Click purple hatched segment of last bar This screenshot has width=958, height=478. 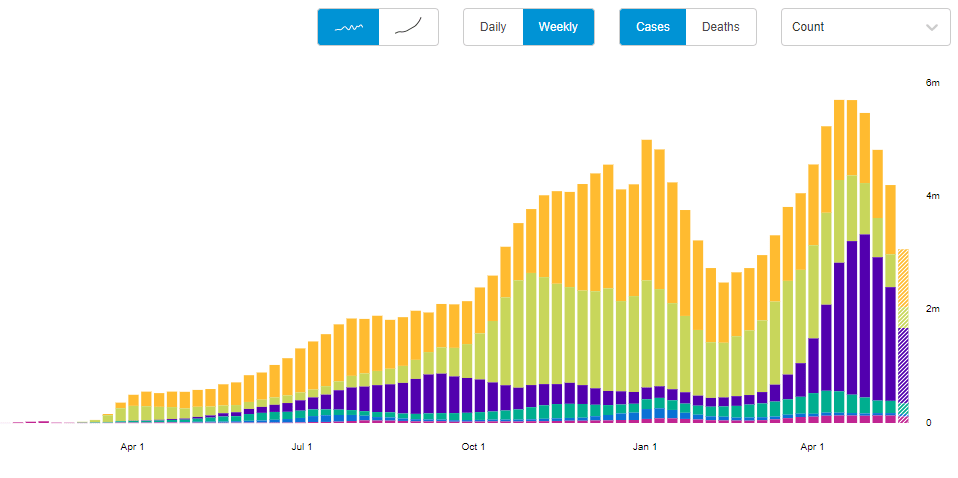903,364
